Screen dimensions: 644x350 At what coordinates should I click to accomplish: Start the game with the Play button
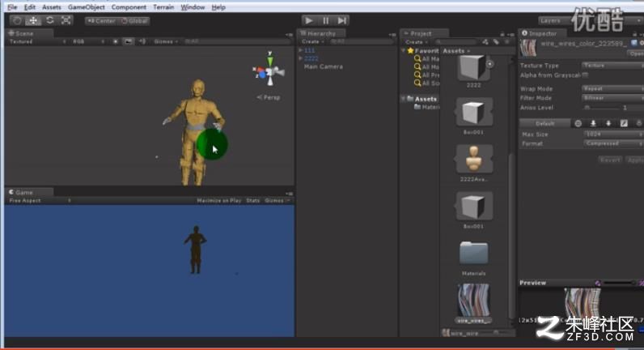(309, 20)
